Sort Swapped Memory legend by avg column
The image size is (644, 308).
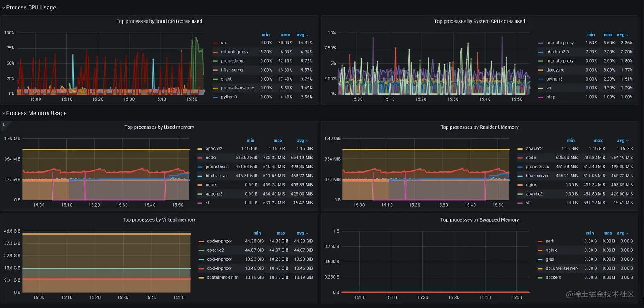[623, 233]
